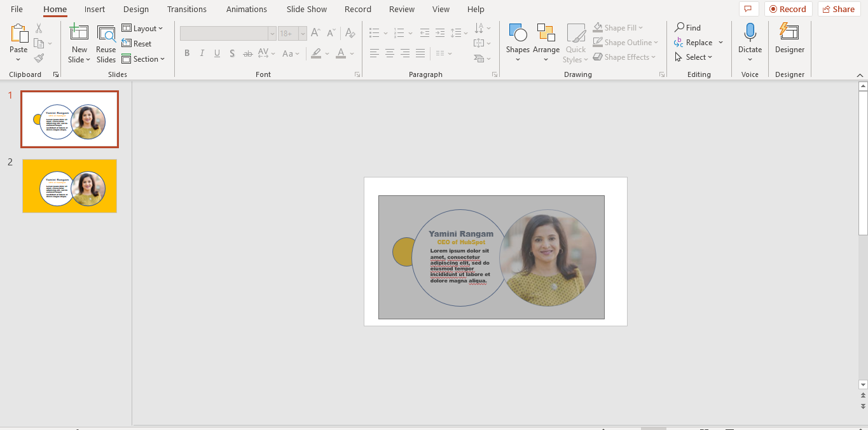This screenshot has height=430, width=868.
Task: Open the Font Size dropdown
Action: [302, 33]
